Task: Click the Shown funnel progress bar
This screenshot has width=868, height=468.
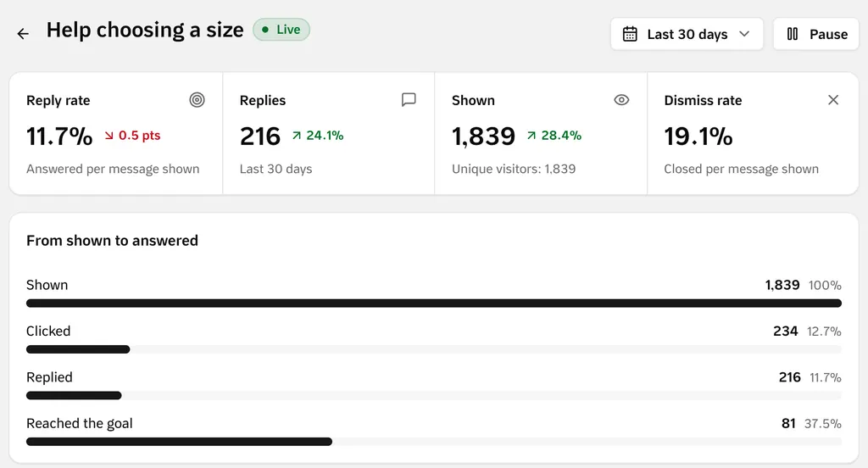Action: pyautogui.click(x=434, y=303)
